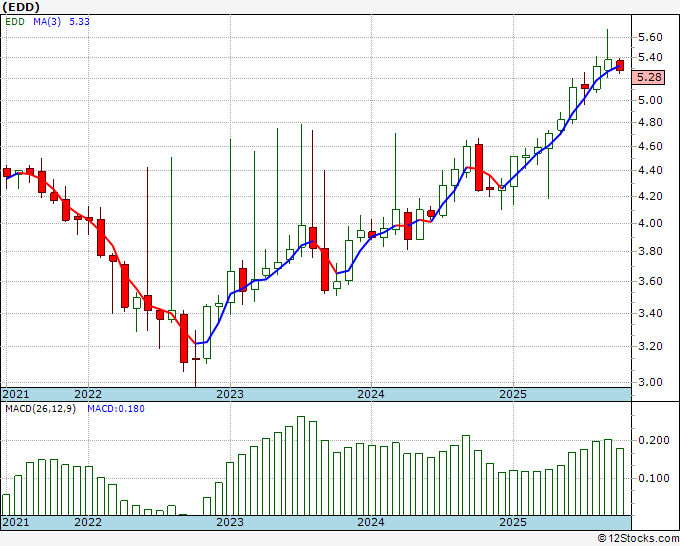Image resolution: width=680 pixels, height=546 pixels.
Task: Click the 0.100 MACD axis label
Action: (652, 478)
